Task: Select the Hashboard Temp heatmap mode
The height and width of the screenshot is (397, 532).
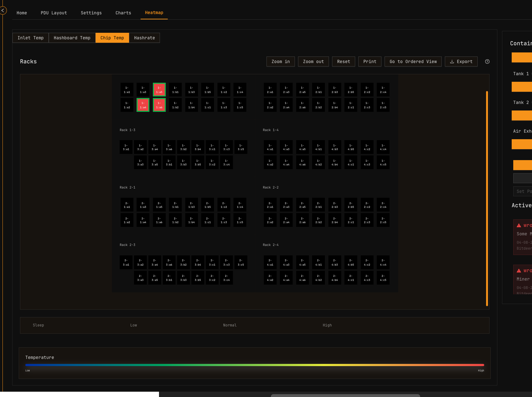Action: pos(72,38)
